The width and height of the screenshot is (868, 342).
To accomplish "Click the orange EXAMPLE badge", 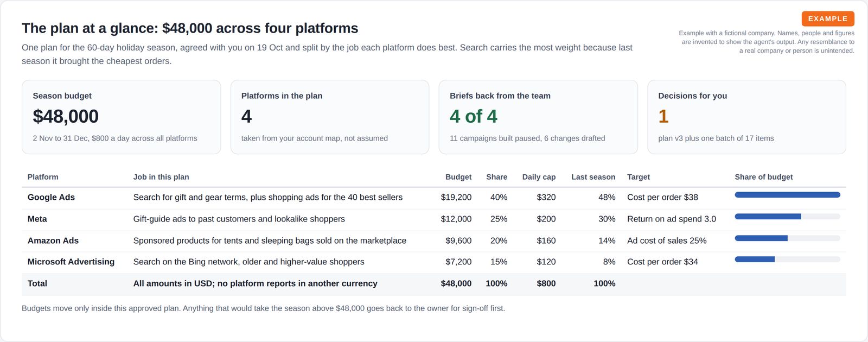I will pyautogui.click(x=828, y=18).
